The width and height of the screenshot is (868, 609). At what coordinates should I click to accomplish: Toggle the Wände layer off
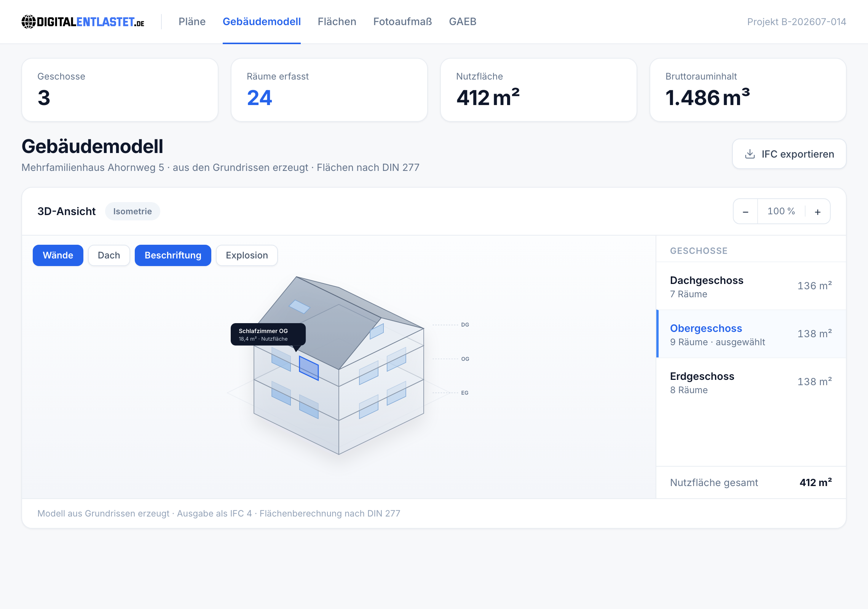[x=58, y=255]
